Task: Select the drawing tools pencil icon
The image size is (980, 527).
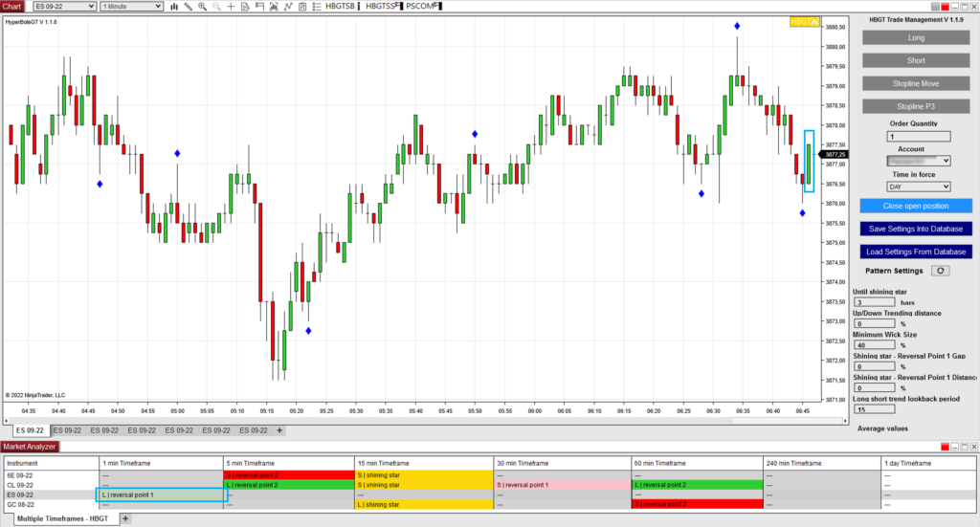Action: (x=189, y=7)
